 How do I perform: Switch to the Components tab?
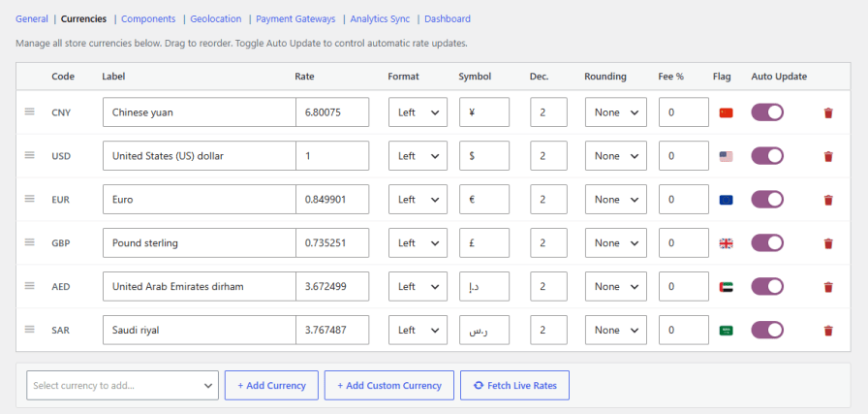(x=148, y=18)
